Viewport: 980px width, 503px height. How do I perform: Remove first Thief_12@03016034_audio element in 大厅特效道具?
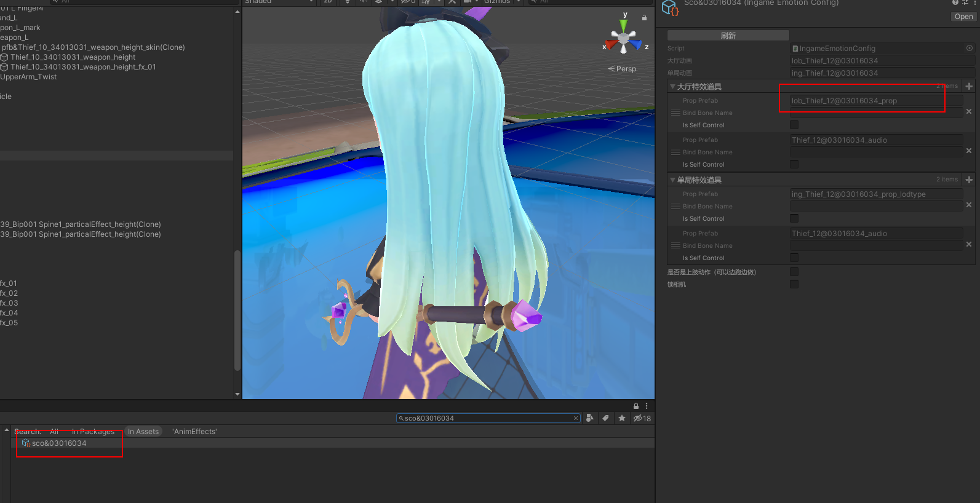coord(969,151)
